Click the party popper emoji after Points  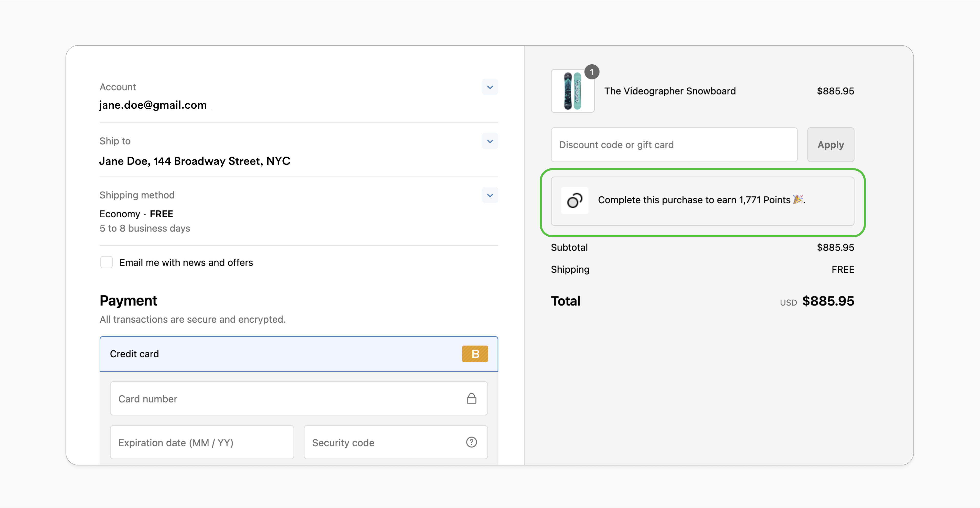tap(798, 200)
